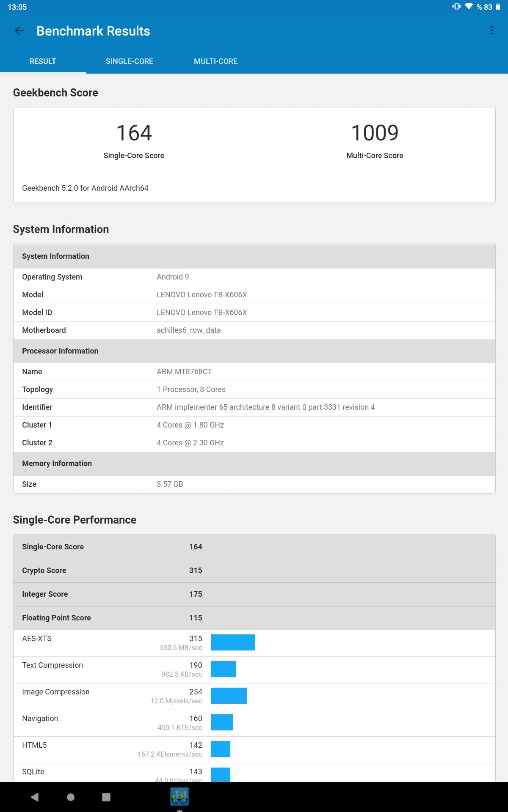Select the 1 Processor, 8 Cores topology value
The width and height of the screenshot is (508, 812).
[191, 390]
